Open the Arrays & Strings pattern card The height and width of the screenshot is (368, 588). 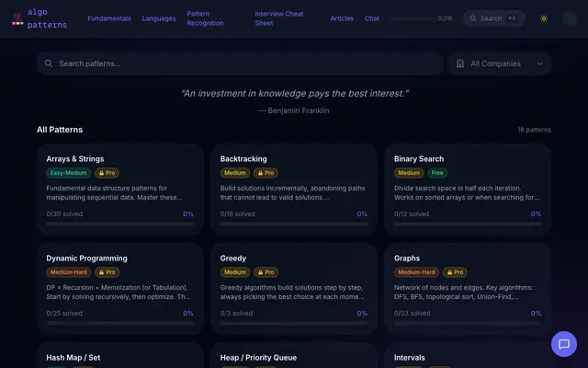[120, 190]
